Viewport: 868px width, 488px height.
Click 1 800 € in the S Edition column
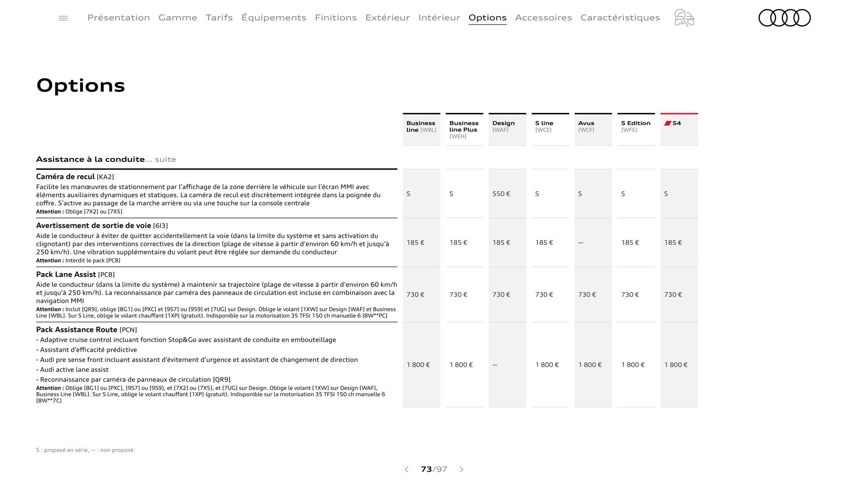[x=633, y=365]
